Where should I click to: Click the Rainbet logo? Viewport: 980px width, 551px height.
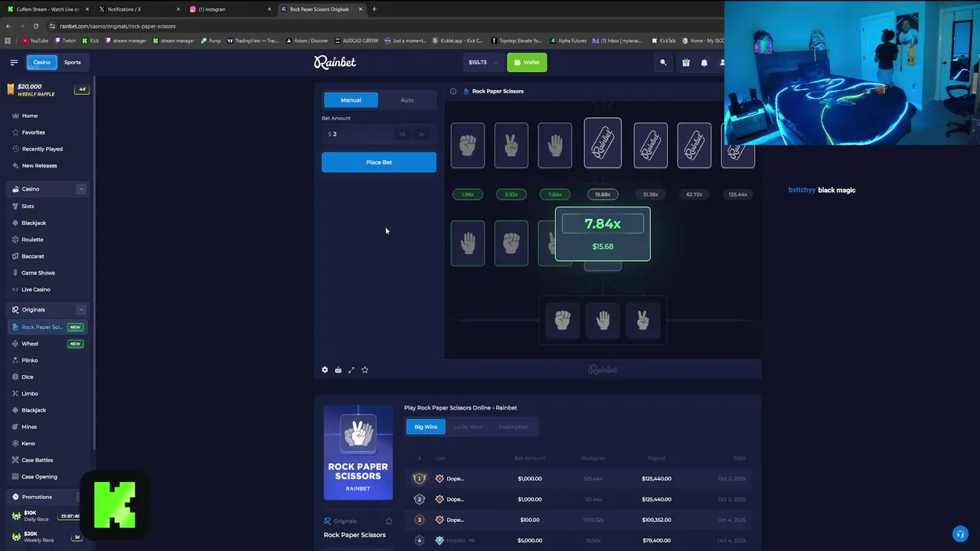coord(335,62)
